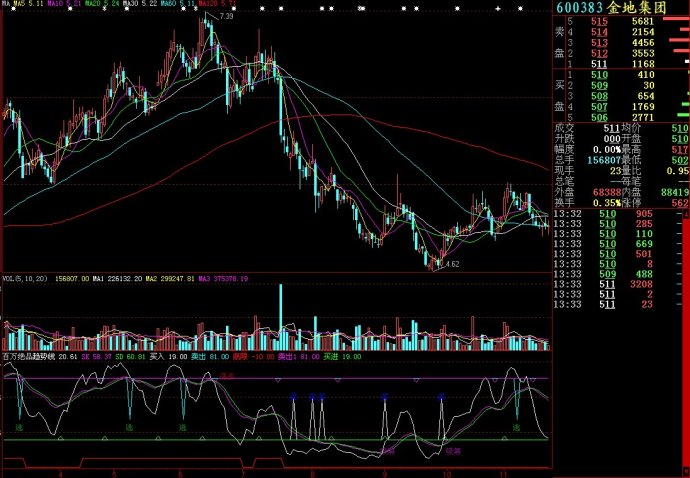The image size is (690, 478).
Task: Click the 最低 value 502
Action: tap(680, 160)
